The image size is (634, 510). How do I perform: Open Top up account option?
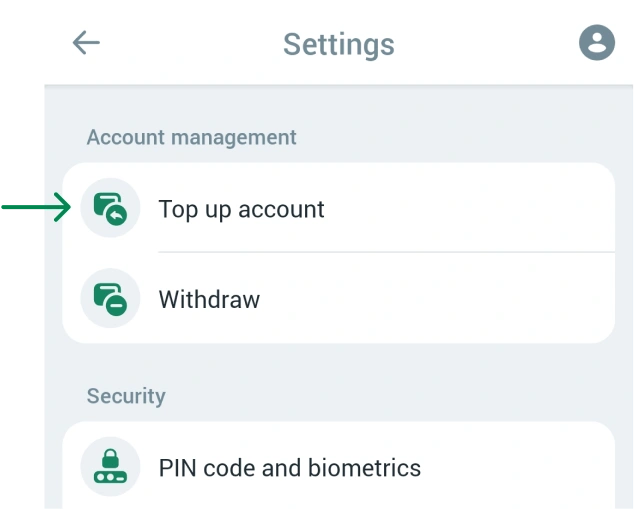[x=241, y=209]
